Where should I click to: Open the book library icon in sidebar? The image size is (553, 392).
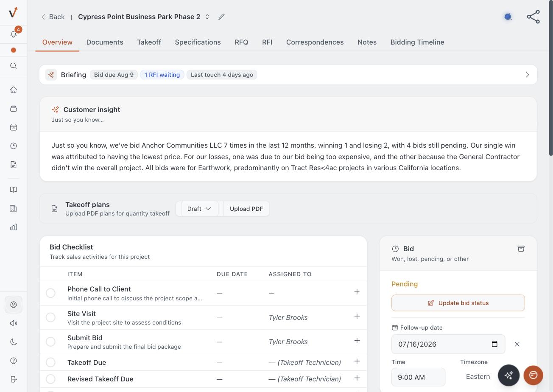[14, 190]
